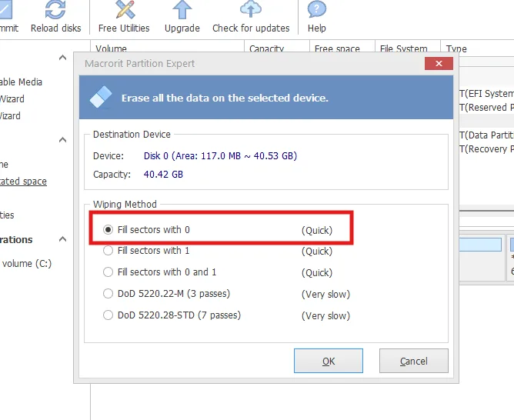Screen dimensions: 514x420
Task: Click the Recovery partition row in main window
Action: click(486, 149)
